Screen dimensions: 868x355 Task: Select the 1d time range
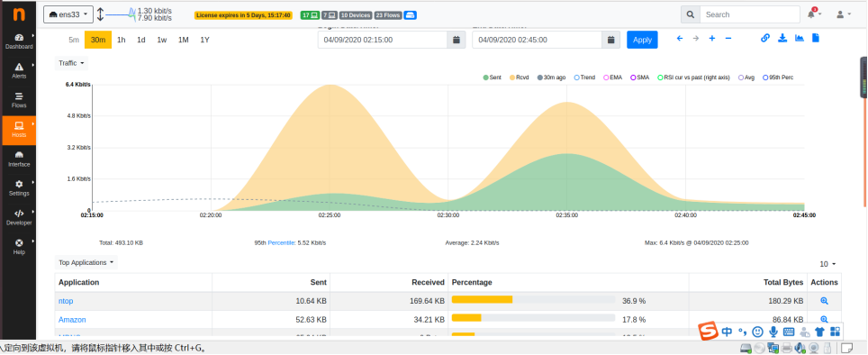(141, 40)
